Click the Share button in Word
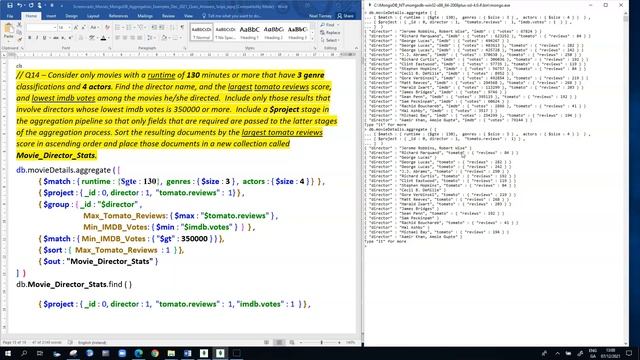The height and width of the screenshot is (360, 640). point(345,16)
